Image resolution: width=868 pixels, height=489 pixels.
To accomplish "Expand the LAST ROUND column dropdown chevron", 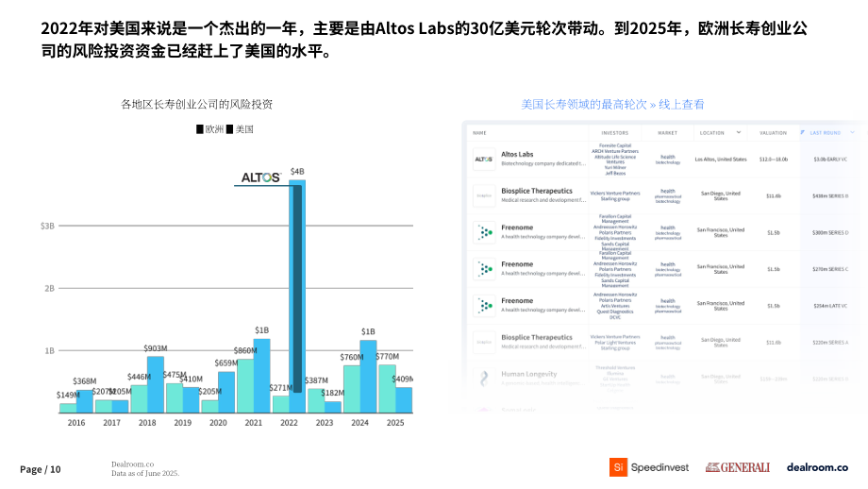I will [853, 132].
